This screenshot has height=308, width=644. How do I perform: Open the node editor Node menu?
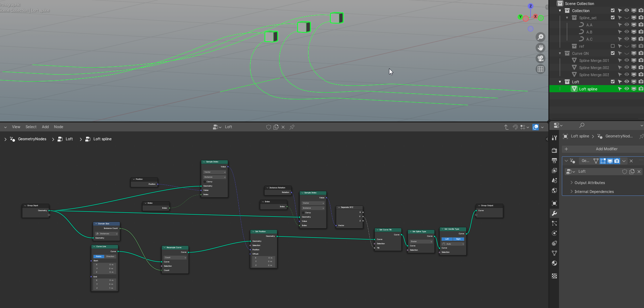[59, 127]
